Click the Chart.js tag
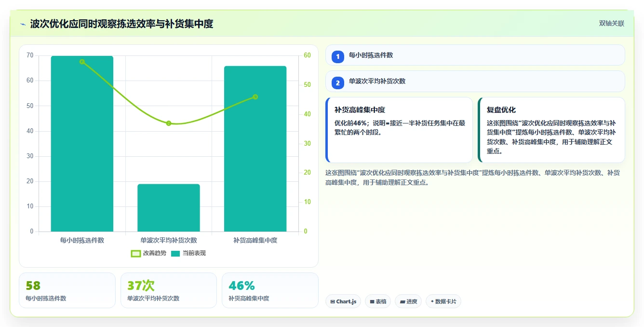 (343, 301)
